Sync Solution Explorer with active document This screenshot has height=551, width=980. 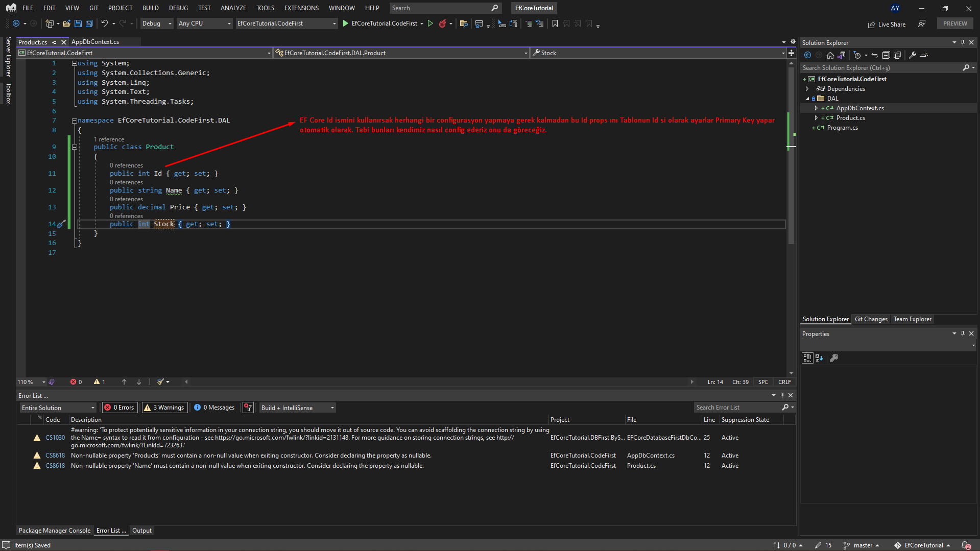coord(874,55)
